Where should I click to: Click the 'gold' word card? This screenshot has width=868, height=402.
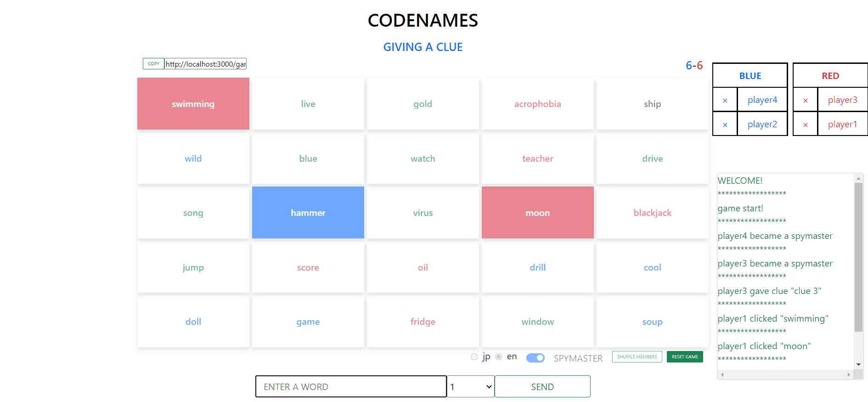pos(423,104)
